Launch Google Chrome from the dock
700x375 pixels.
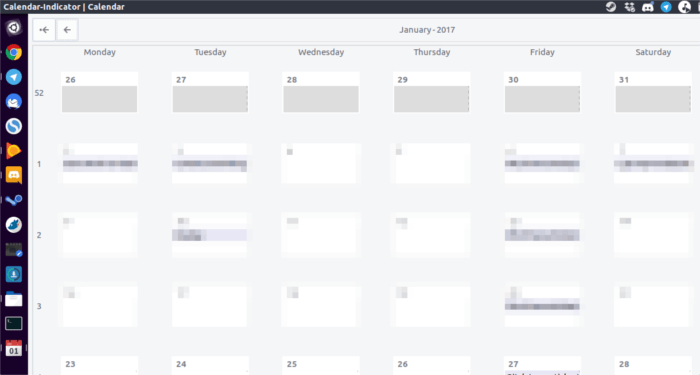point(14,52)
